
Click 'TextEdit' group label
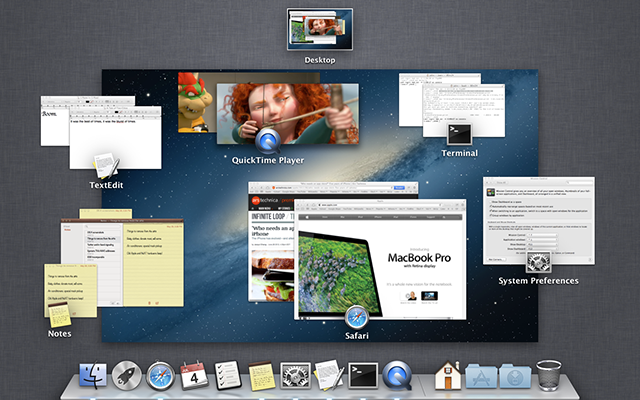point(106,185)
